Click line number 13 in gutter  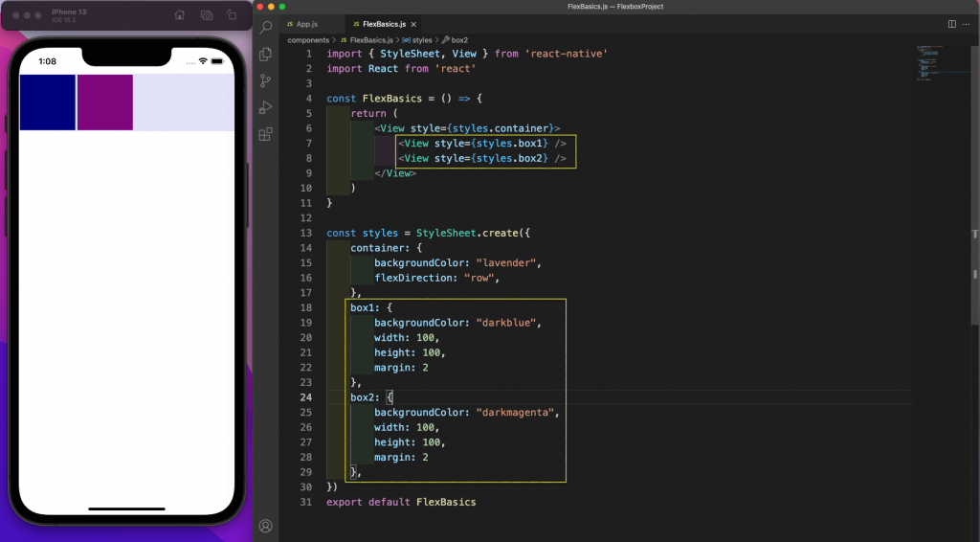pos(305,234)
